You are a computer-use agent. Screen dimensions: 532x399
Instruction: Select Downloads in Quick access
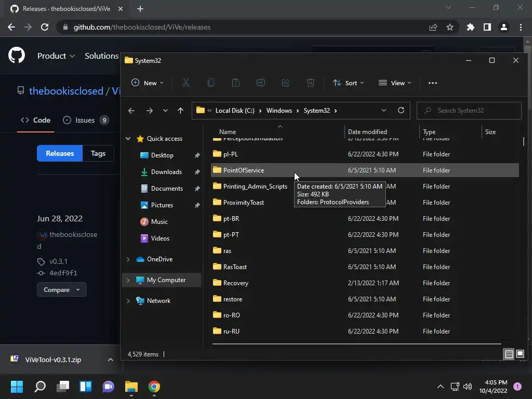(x=166, y=172)
